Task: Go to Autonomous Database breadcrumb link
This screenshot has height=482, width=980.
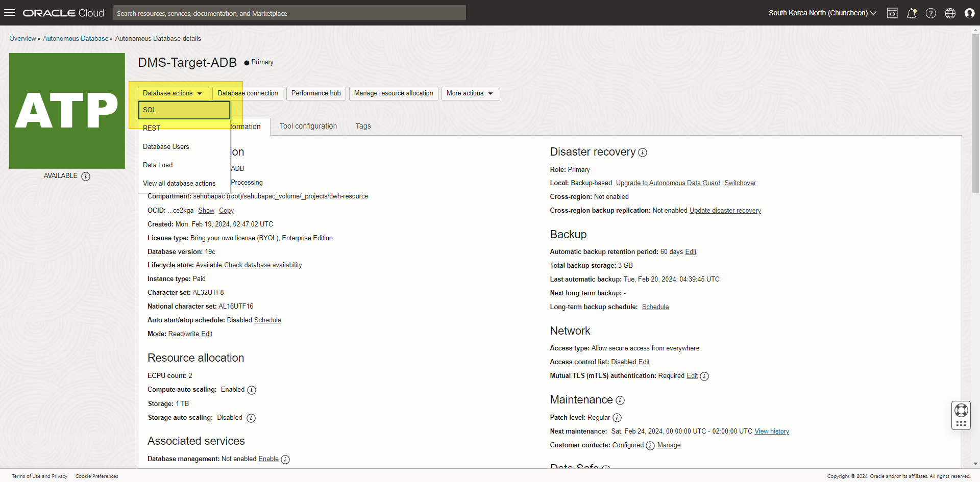Action: (76, 39)
